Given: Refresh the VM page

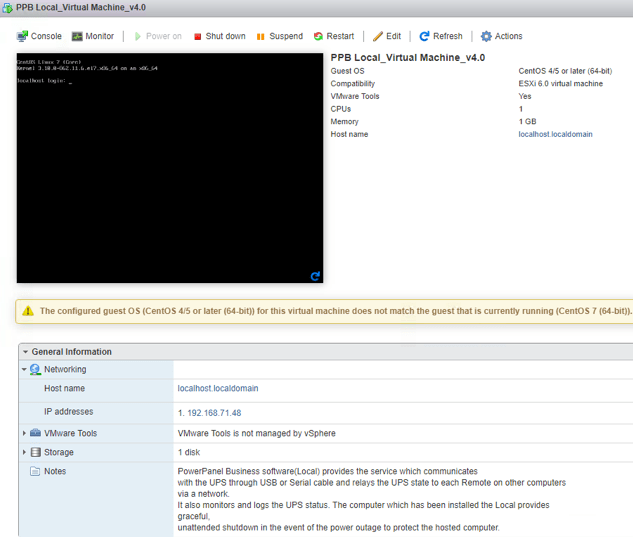Looking at the screenshot, I should 440,36.
